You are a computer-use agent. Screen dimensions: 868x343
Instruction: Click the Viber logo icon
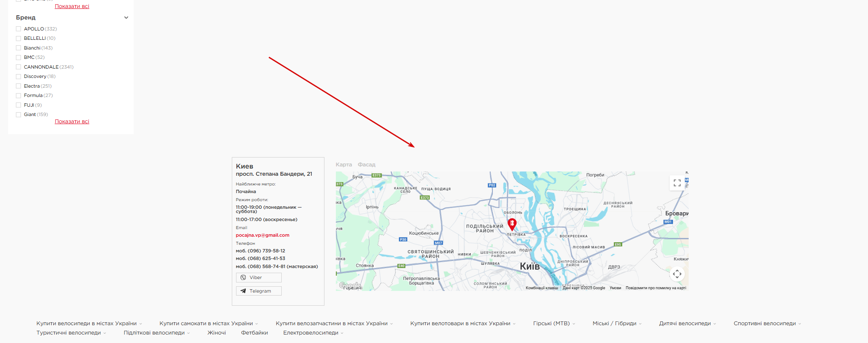coord(243,277)
